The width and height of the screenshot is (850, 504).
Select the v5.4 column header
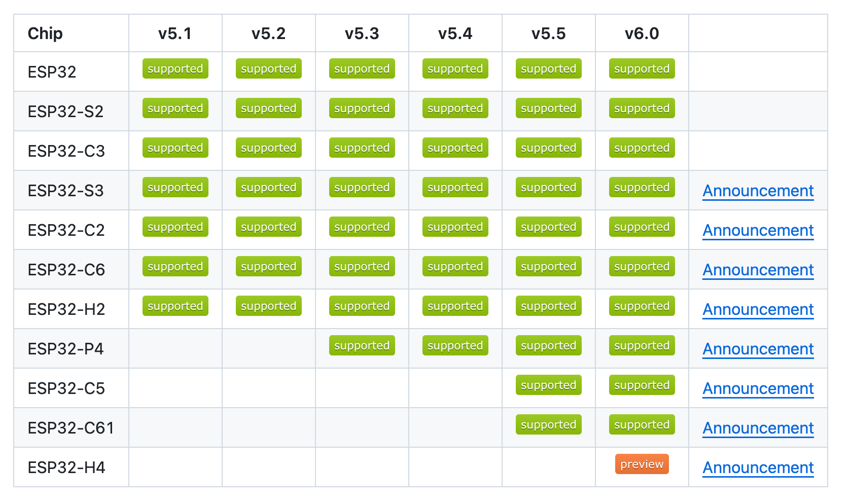point(455,33)
